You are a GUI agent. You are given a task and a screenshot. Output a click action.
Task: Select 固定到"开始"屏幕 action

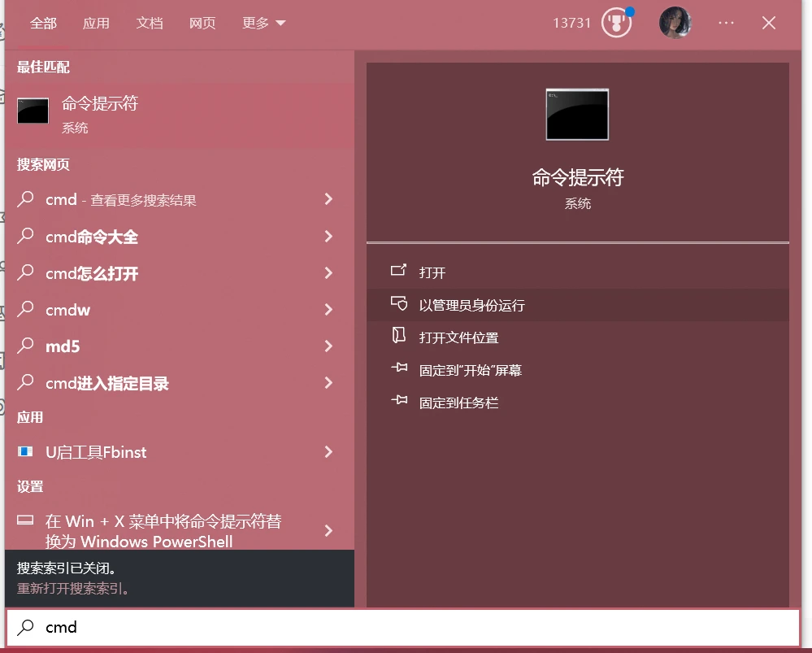click(x=577, y=370)
